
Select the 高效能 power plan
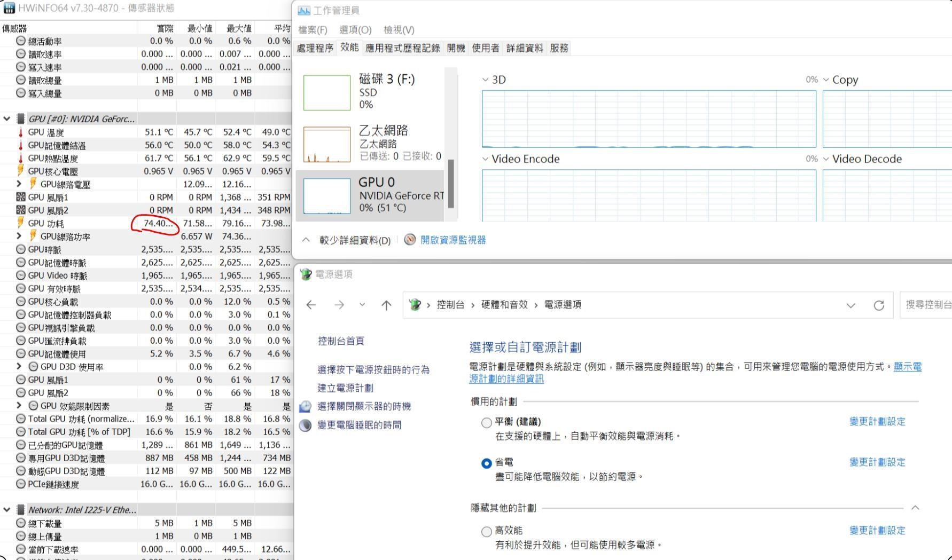[486, 532]
